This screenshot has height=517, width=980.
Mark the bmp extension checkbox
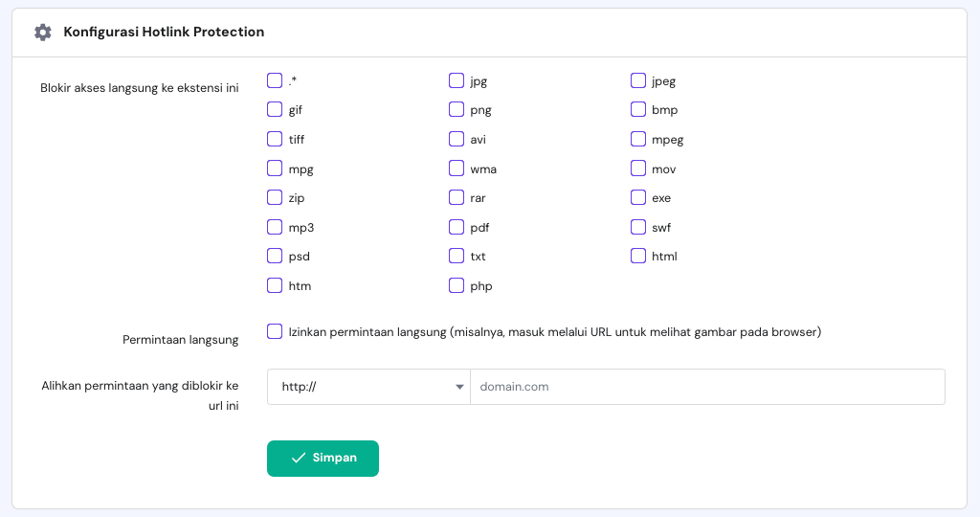tap(638, 110)
